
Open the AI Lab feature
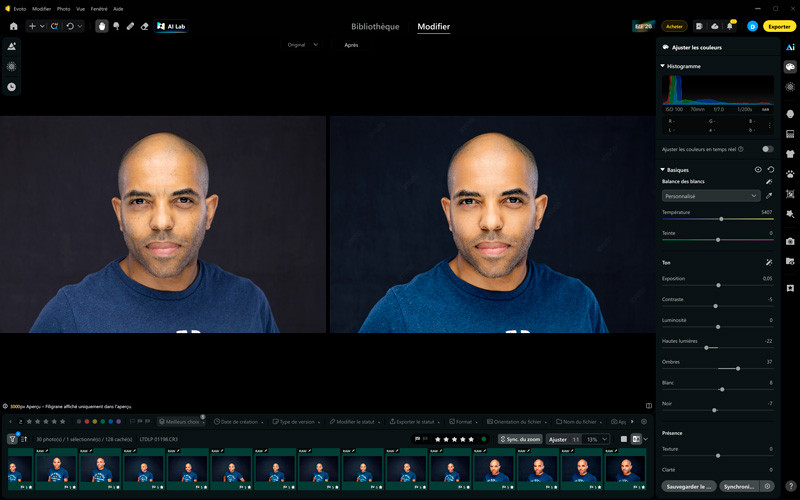coord(171,26)
